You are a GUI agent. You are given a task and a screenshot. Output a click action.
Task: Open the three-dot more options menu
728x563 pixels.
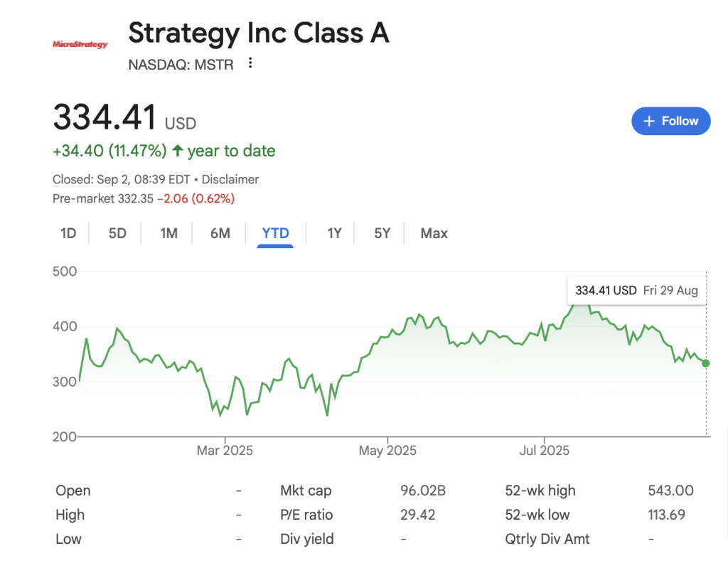point(250,64)
